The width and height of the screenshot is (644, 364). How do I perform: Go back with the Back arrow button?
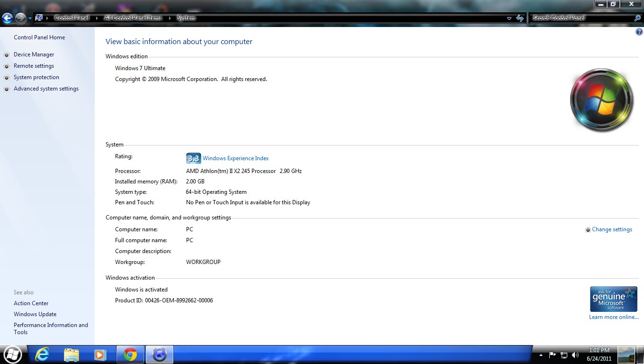[x=7, y=18]
